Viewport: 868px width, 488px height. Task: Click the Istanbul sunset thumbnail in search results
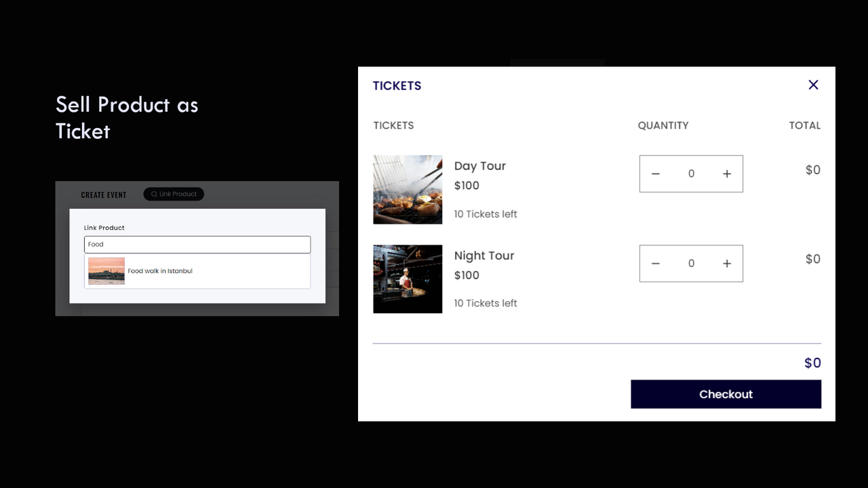pyautogui.click(x=106, y=270)
